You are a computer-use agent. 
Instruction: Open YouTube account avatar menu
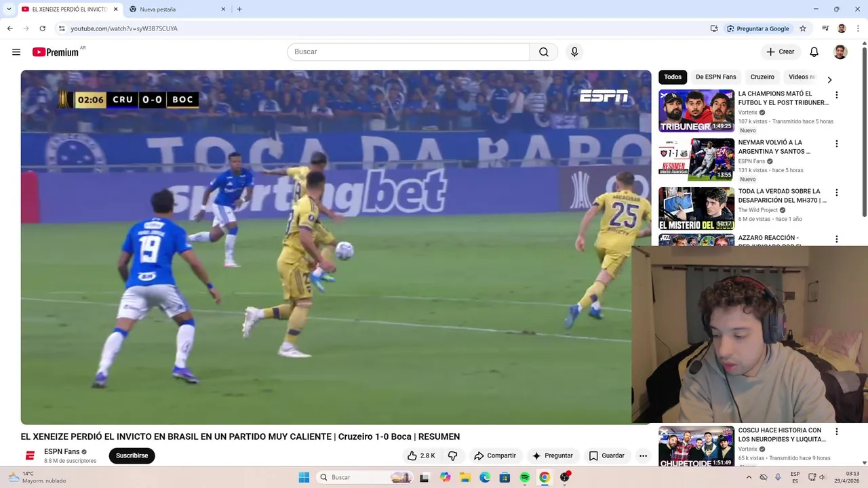coord(840,52)
